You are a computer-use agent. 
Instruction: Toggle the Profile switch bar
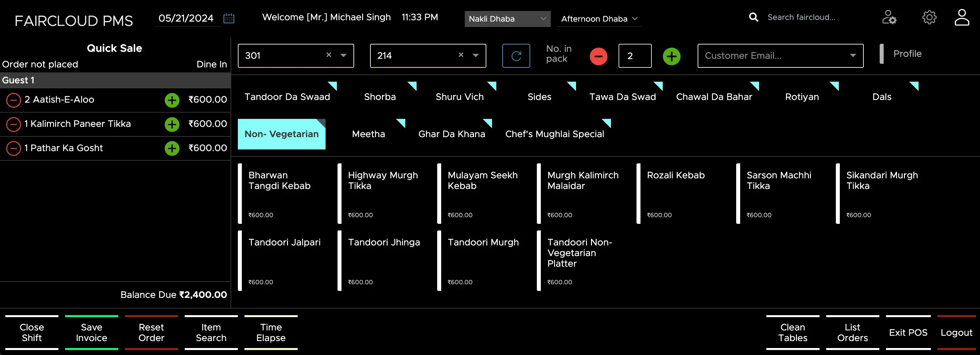pyautogui.click(x=881, y=54)
